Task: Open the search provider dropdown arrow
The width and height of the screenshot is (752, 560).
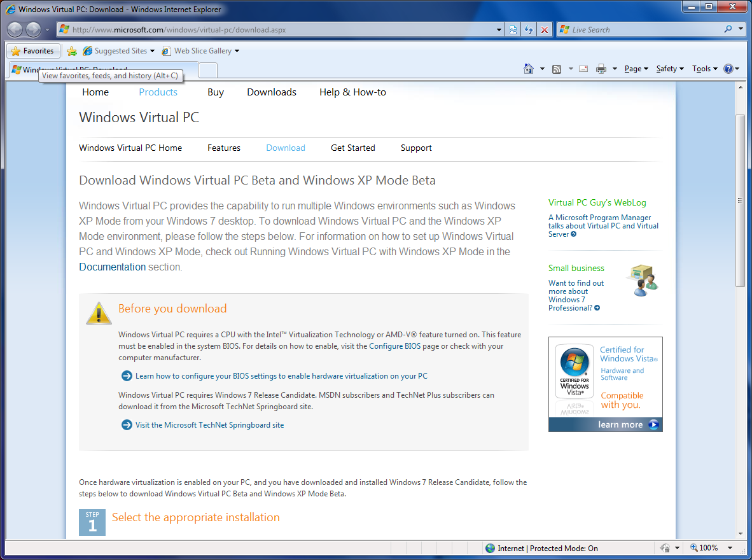Action: (741, 29)
